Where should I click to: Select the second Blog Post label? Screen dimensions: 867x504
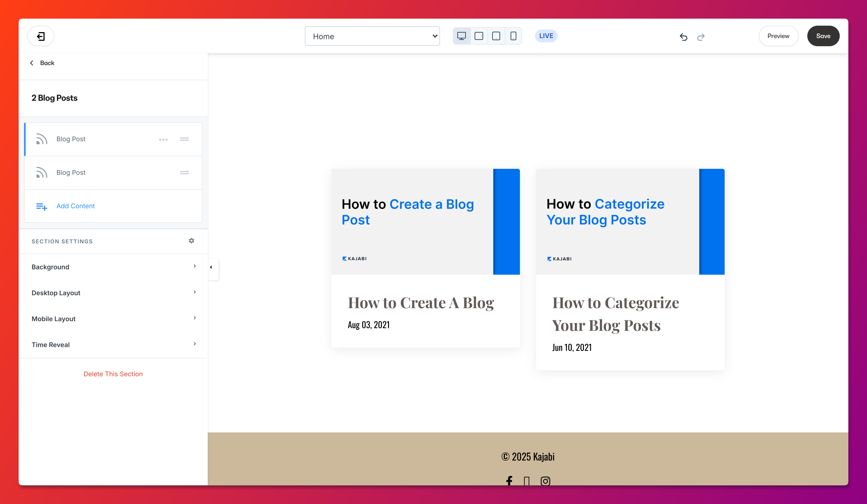[71, 172]
